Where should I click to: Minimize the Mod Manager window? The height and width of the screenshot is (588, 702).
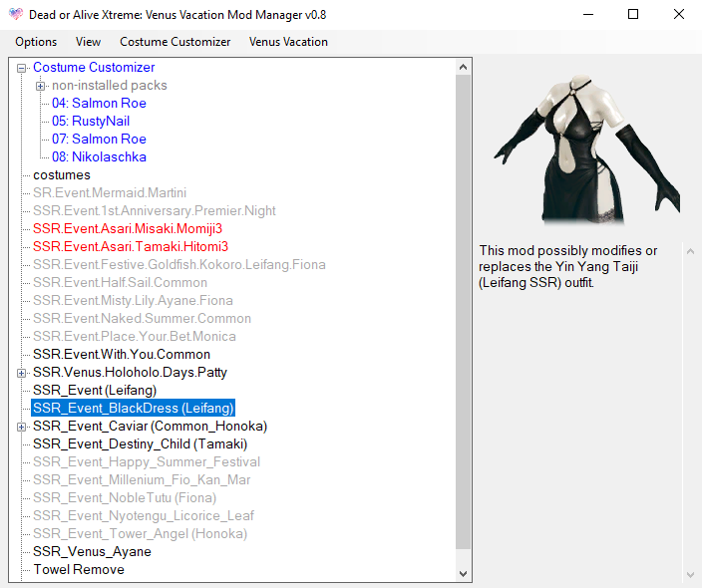coord(588,14)
